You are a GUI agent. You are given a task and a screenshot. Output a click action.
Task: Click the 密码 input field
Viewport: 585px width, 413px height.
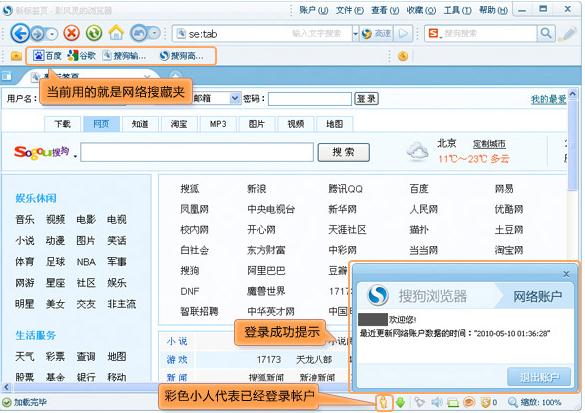click(x=310, y=99)
